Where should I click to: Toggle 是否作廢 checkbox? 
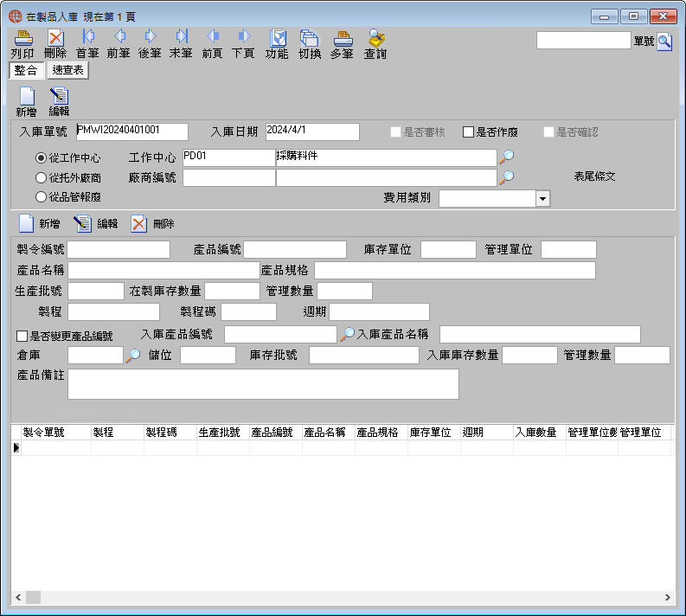468,132
